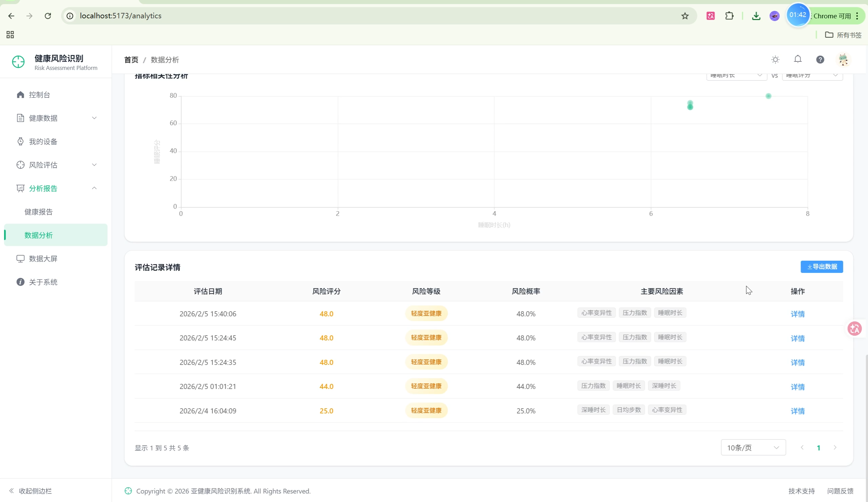The image size is (868, 502).
Task: Reload the page
Action: pyautogui.click(x=48, y=16)
